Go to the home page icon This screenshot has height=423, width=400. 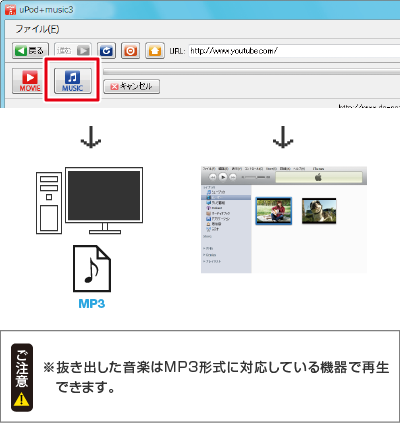point(155,51)
